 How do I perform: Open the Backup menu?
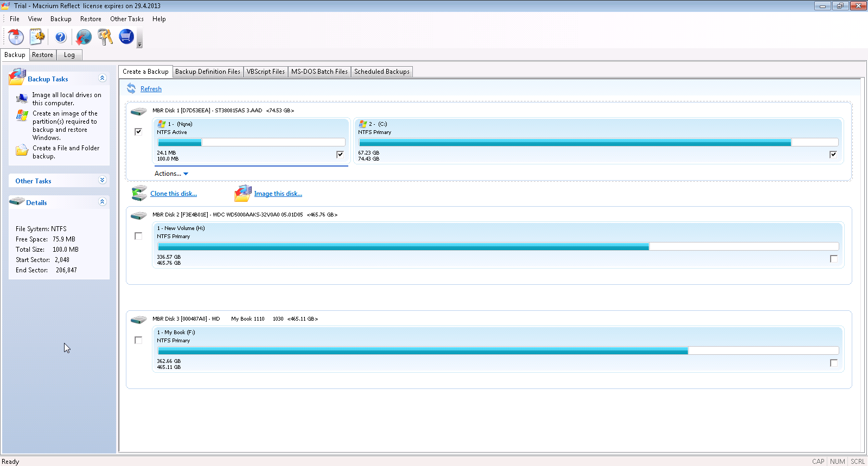(61, 19)
